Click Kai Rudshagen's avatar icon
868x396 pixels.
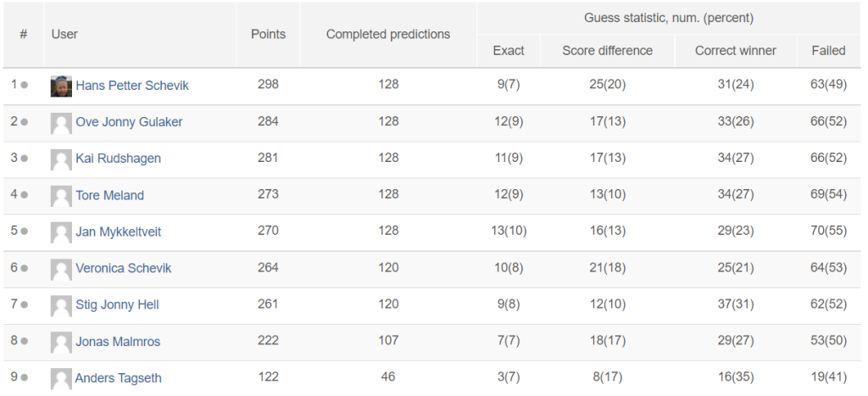(x=61, y=159)
